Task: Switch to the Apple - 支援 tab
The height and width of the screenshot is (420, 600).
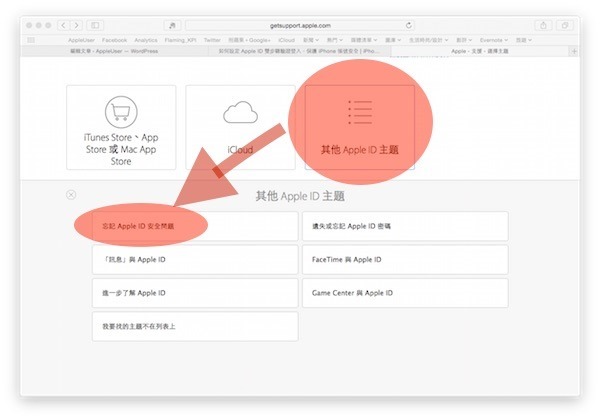Action: click(480, 51)
